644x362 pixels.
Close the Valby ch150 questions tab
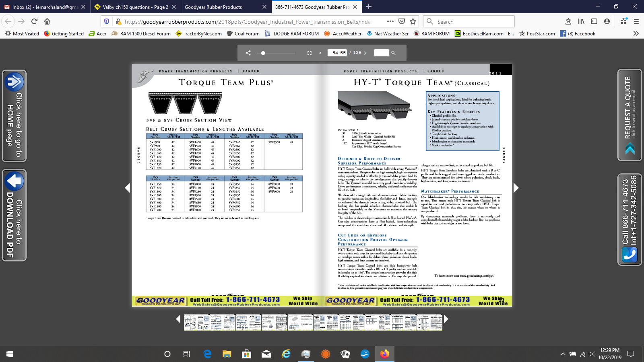(x=174, y=7)
